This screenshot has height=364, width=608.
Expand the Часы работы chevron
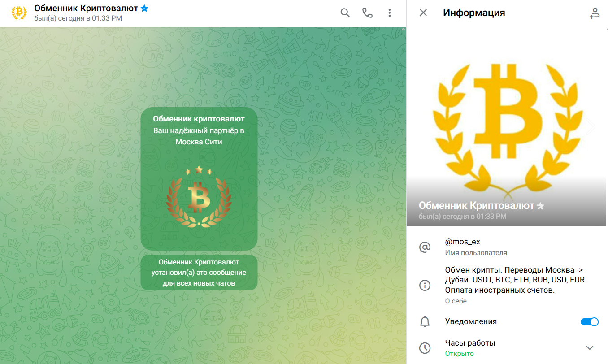click(590, 348)
